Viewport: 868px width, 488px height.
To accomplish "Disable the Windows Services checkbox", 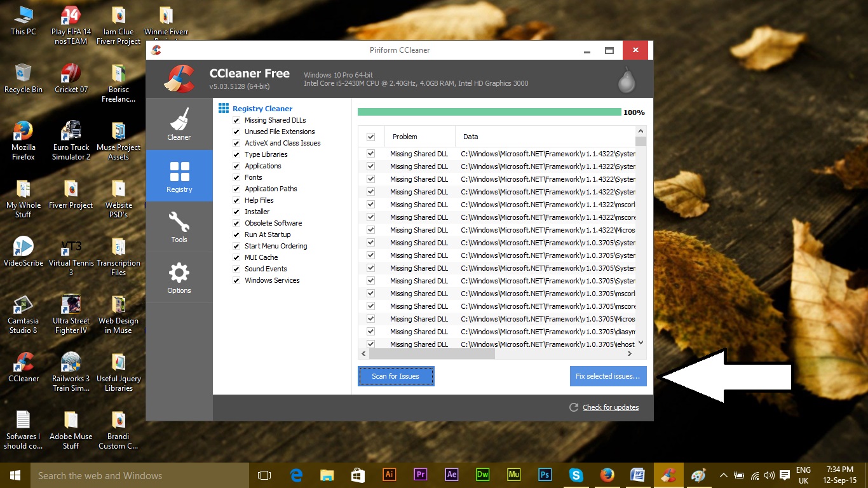I will click(236, 280).
